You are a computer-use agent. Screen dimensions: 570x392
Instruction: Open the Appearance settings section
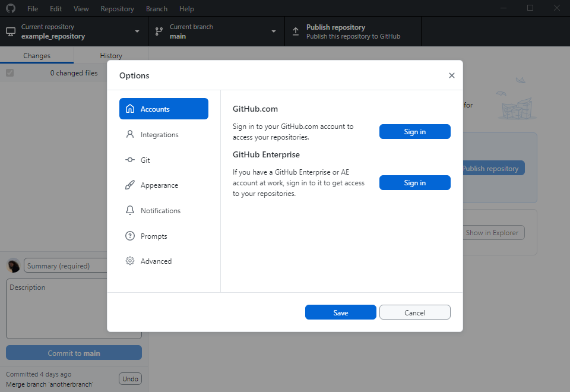pyautogui.click(x=164, y=185)
